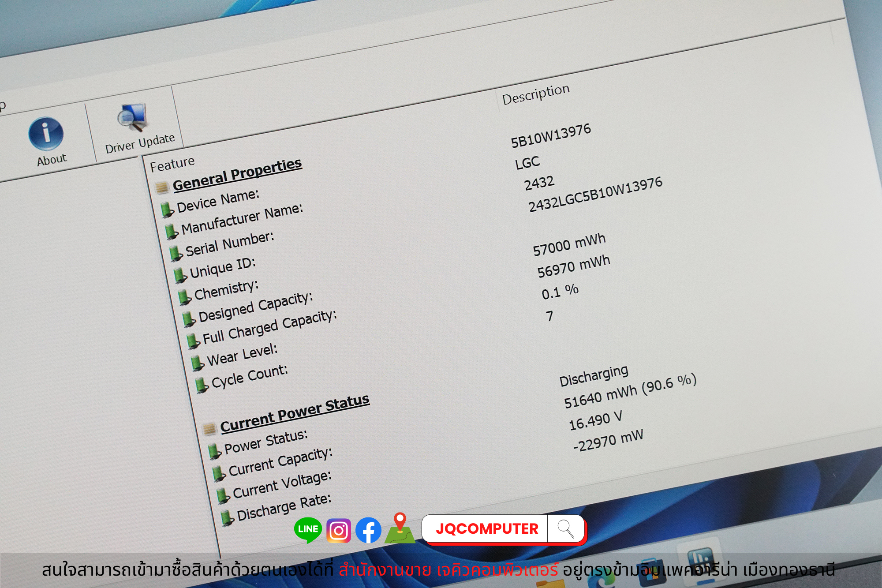Click the 57000 mWh value
This screenshot has width=882, height=588.
coord(569,245)
